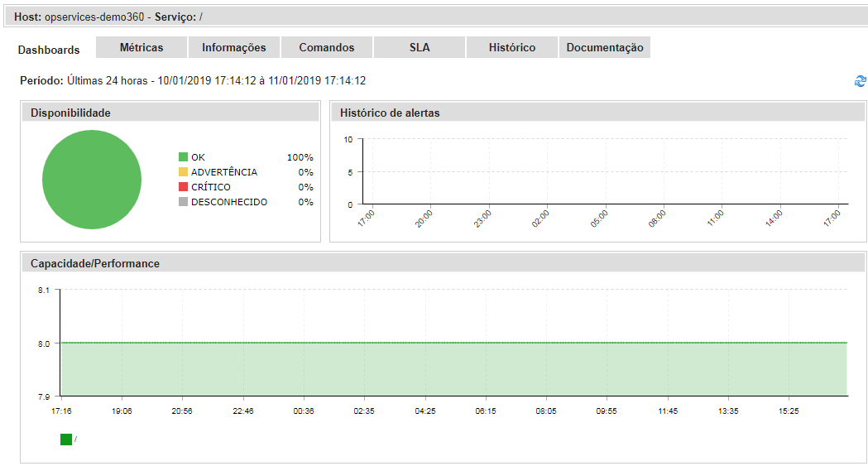Open the Comandos tab

[327, 48]
